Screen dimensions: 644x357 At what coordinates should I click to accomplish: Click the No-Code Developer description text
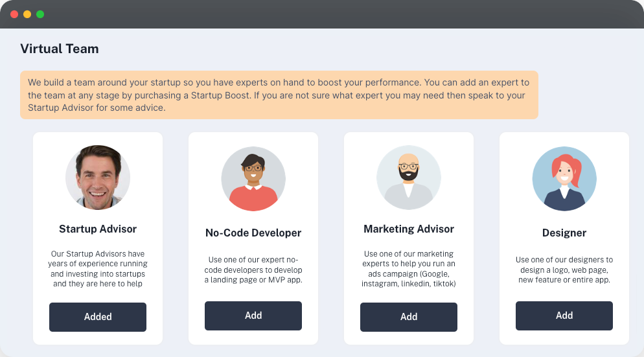pyautogui.click(x=253, y=270)
